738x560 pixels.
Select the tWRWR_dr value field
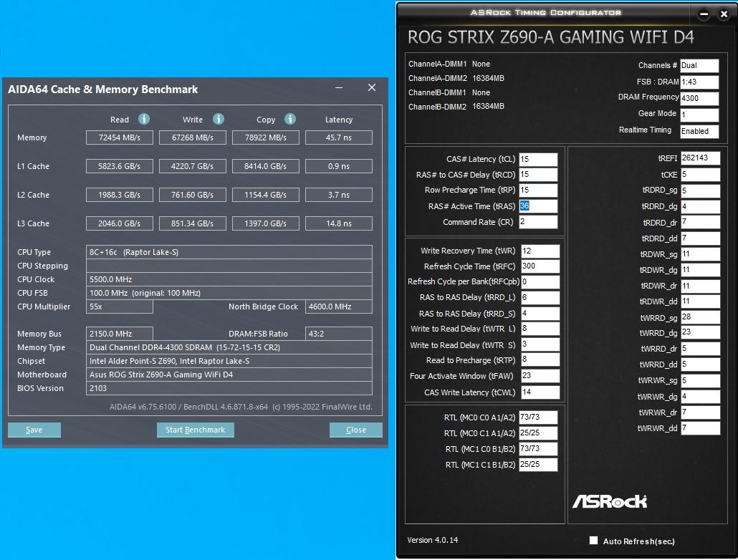[700, 412]
